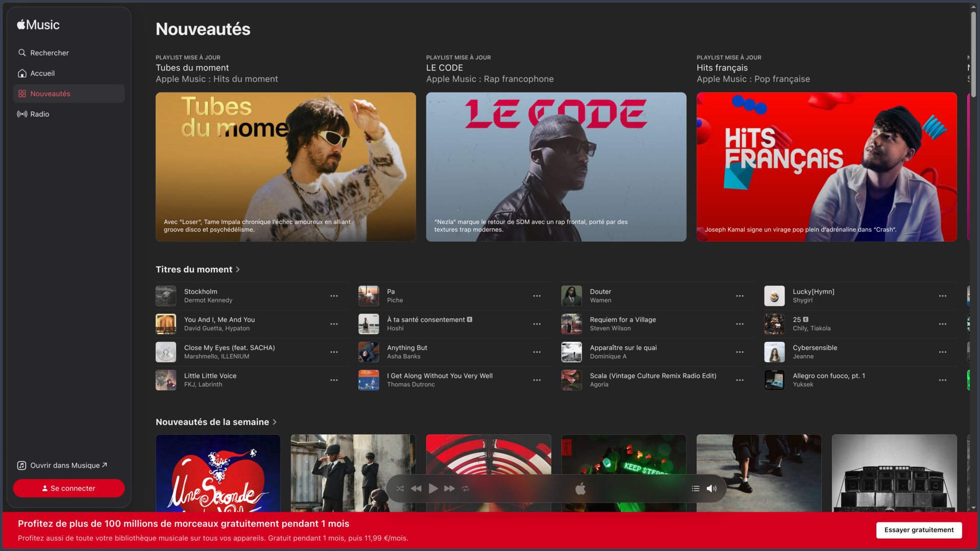This screenshot has height=551, width=980.
Task: Open more options for Stockholm track
Action: 334,296
